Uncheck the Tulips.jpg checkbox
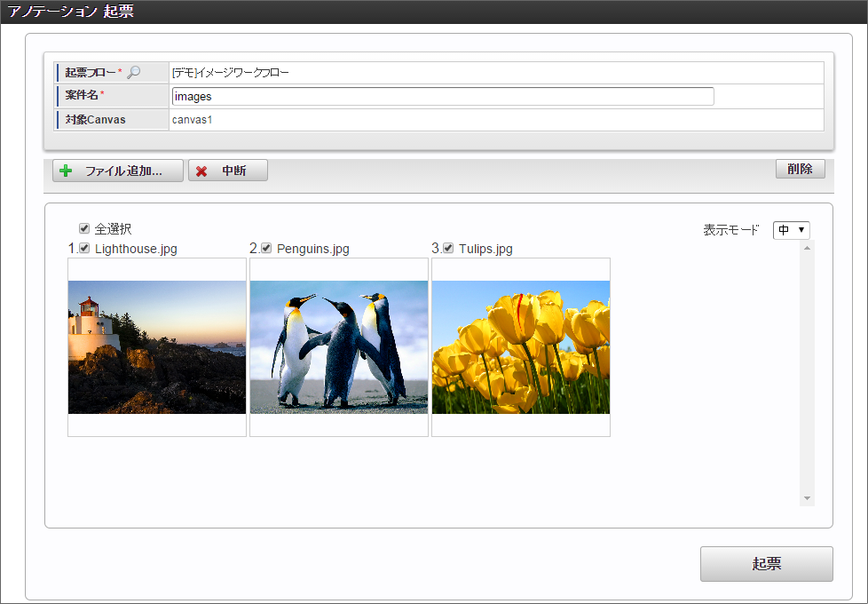868x604 pixels. click(x=448, y=248)
